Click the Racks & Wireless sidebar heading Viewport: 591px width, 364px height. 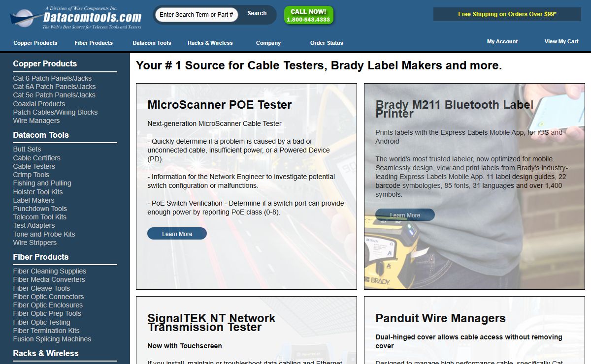click(x=46, y=353)
